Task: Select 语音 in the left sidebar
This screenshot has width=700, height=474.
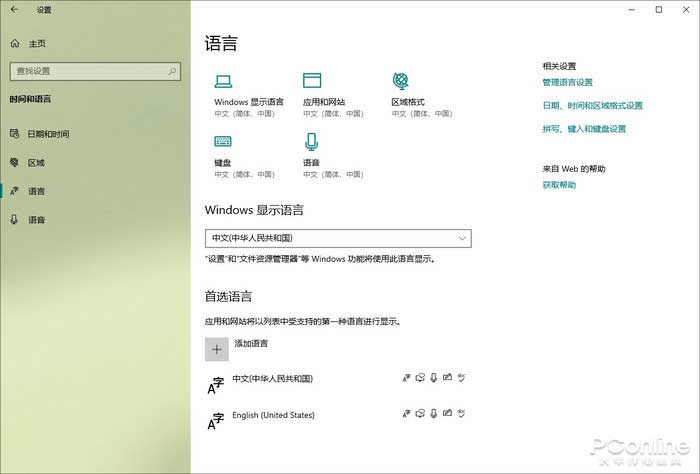Action: (x=36, y=219)
